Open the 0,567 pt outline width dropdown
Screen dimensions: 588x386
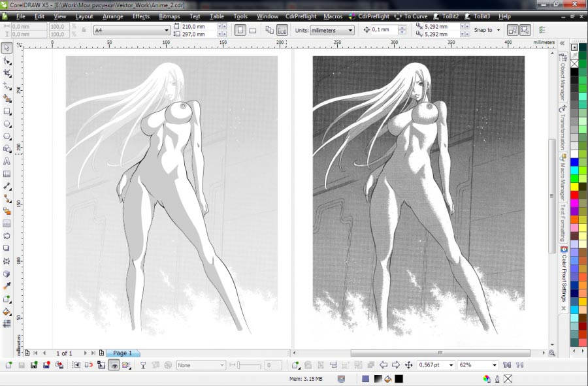(x=451, y=364)
